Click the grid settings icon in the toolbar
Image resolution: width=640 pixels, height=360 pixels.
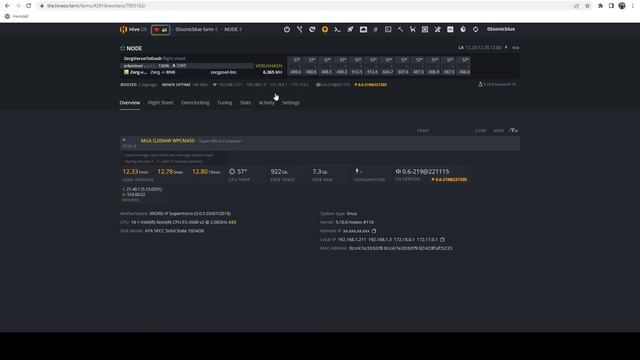click(x=425, y=29)
